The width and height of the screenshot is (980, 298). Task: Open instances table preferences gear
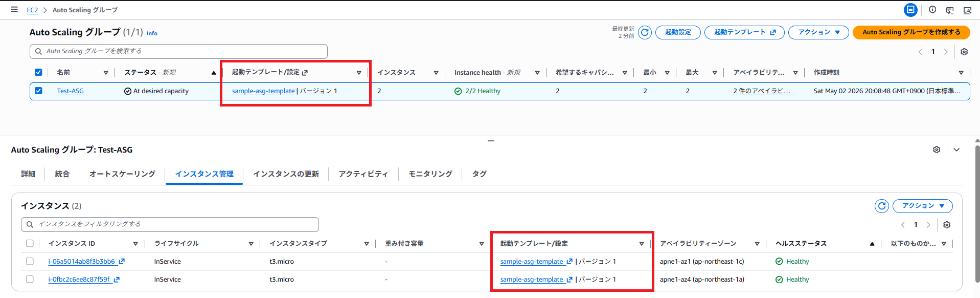pos(947,225)
